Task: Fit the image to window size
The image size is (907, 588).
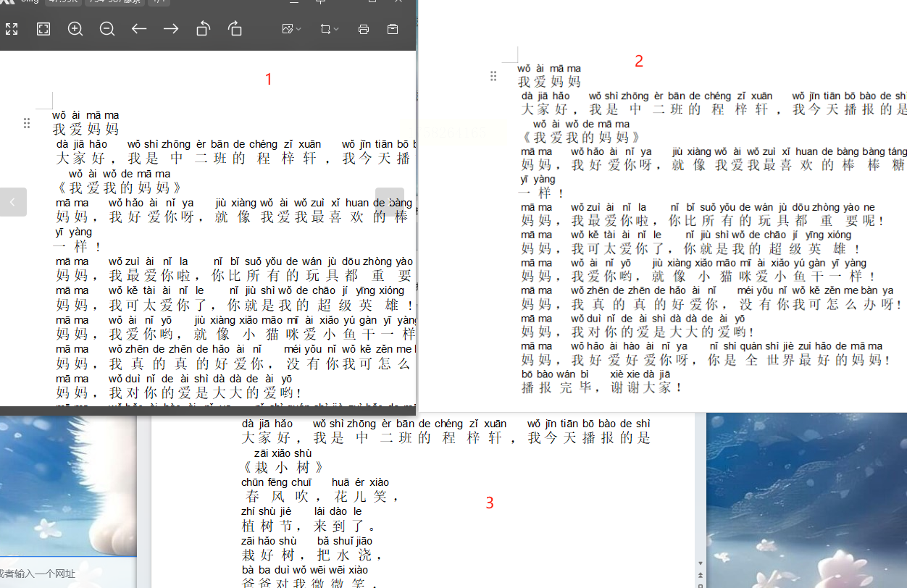Action: pos(43,29)
